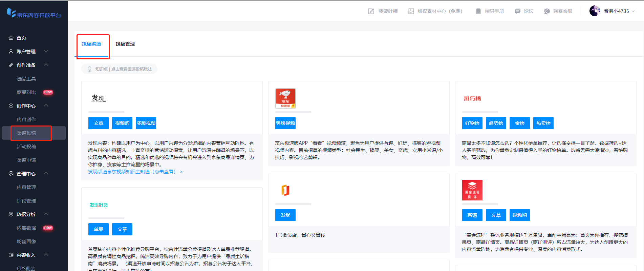
Task: Click the user avatar picture
Action: 595,11
